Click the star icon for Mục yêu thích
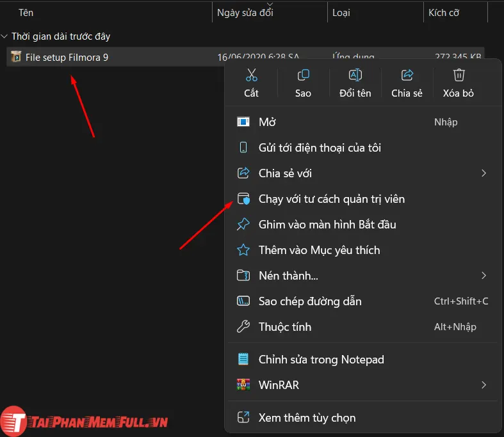The height and width of the screenshot is (437, 504). (x=243, y=250)
